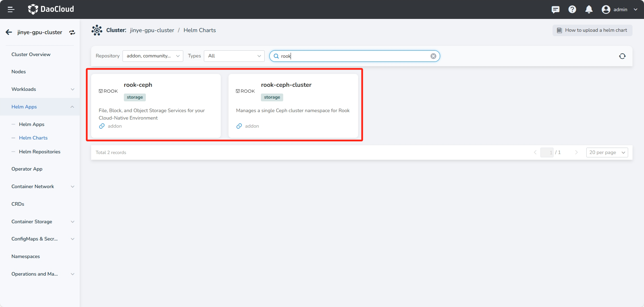Open the '20 per page' dropdown
Viewport: 644px width, 307px height.
point(607,152)
